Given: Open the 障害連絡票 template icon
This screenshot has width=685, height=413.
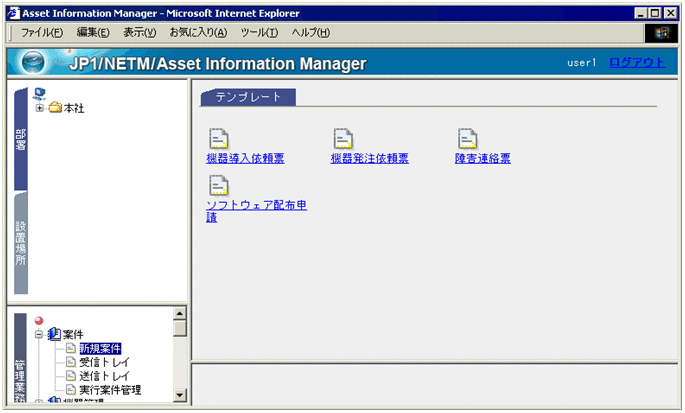Looking at the screenshot, I should click(467, 139).
